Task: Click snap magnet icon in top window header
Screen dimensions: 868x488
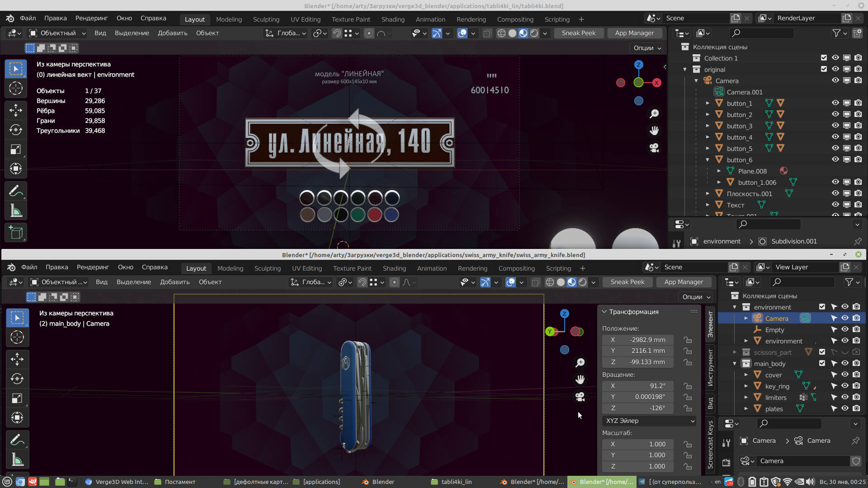Action: click(x=337, y=33)
